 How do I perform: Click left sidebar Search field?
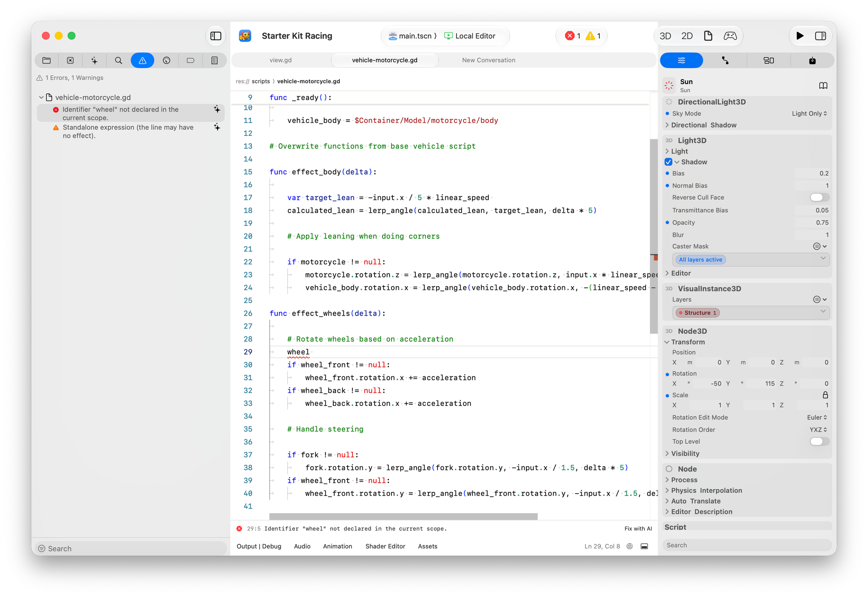131,548
